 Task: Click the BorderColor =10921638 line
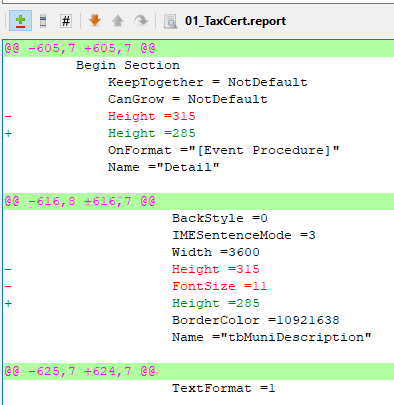point(199,320)
